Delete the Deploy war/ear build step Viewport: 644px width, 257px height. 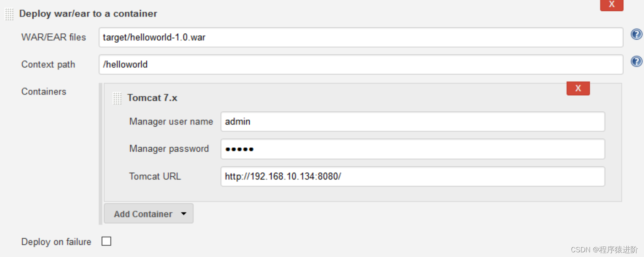(x=612, y=5)
